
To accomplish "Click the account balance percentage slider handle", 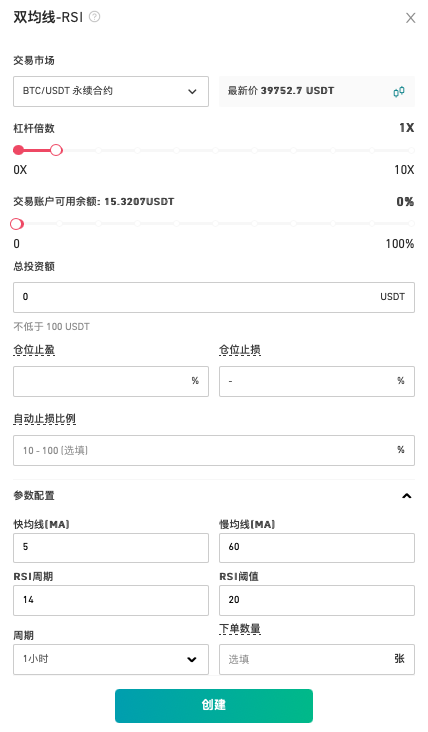I will tap(17, 224).
